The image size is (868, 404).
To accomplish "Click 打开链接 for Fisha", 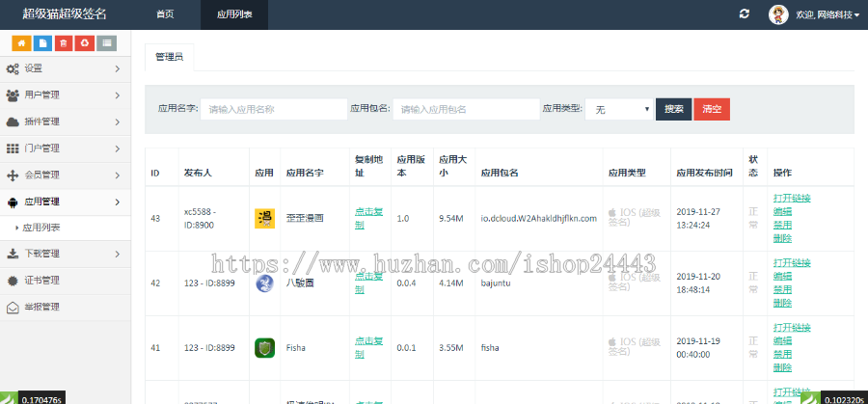I will (792, 328).
